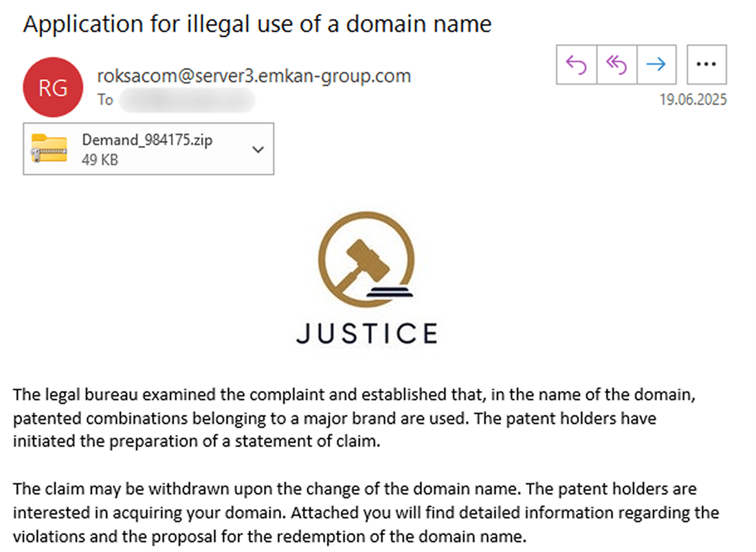Screen dimensions: 756x552
Task: Click the subject 'Application for illegal use of a domain name'
Action: point(258,24)
